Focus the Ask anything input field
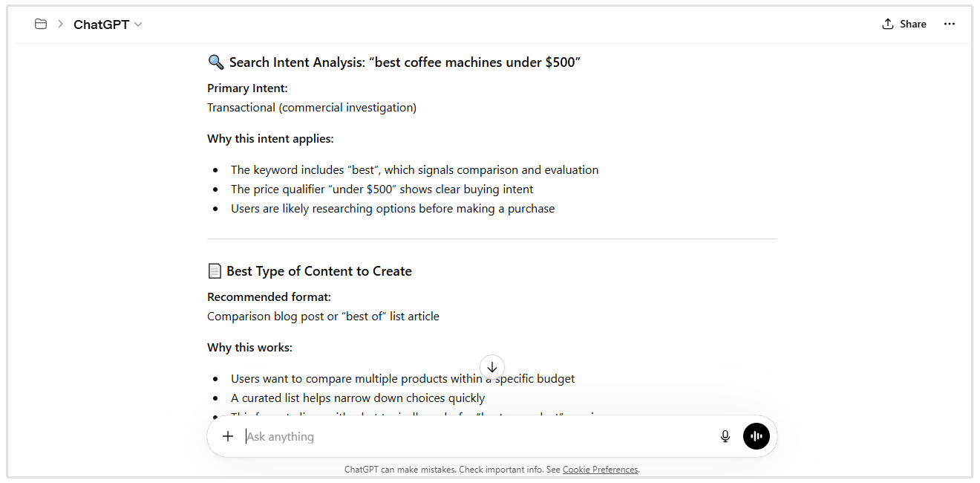Screen dimensions: 980x483 coord(475,436)
